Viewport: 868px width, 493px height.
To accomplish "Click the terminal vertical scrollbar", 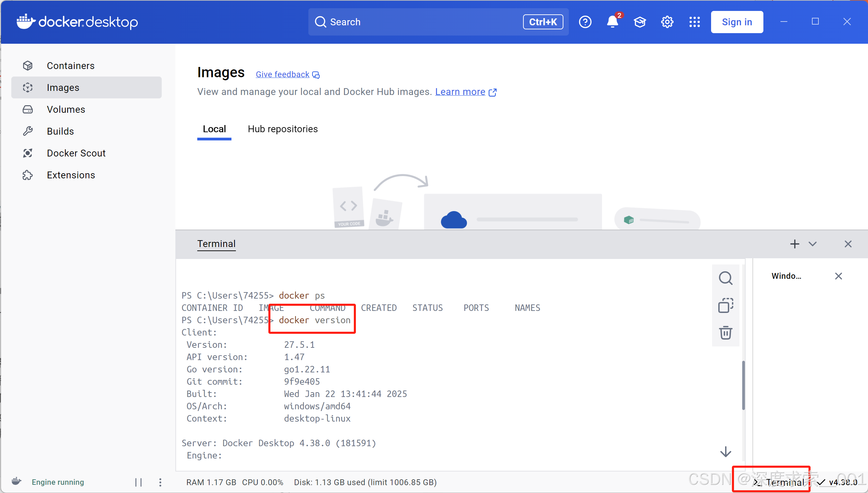I will (743, 385).
